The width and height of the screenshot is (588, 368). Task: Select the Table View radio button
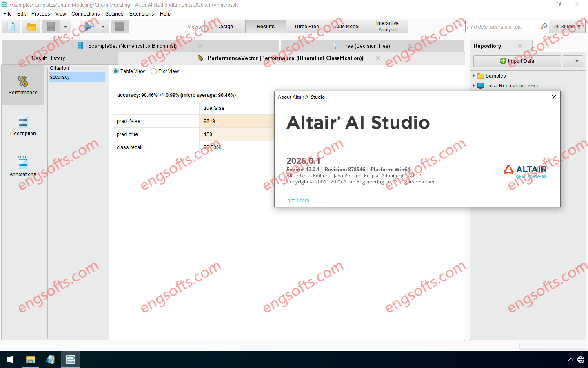[x=116, y=71]
